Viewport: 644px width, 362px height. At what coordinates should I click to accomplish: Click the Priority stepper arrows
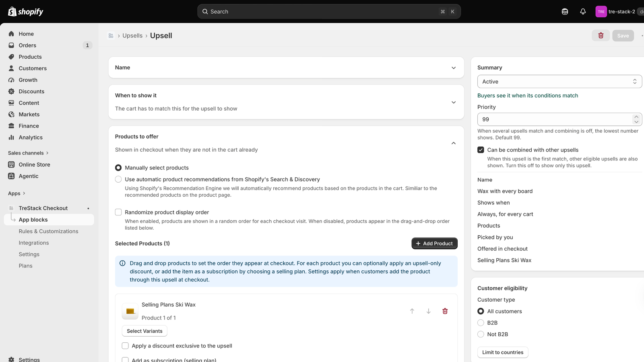pyautogui.click(x=636, y=119)
